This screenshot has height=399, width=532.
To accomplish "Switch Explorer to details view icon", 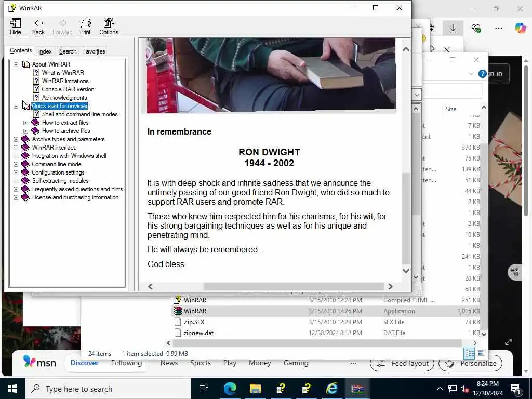I will tap(470, 353).
